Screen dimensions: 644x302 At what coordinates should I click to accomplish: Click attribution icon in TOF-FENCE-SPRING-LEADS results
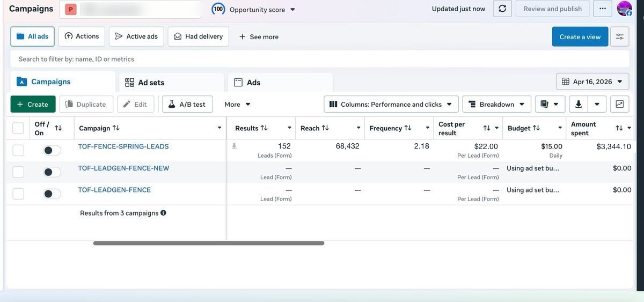pos(234,146)
